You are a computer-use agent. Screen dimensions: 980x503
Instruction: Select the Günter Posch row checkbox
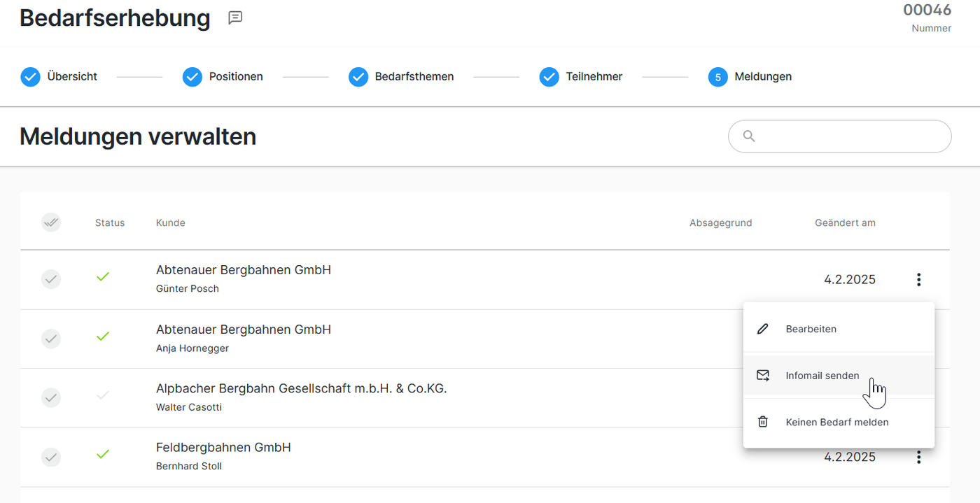pos(51,280)
